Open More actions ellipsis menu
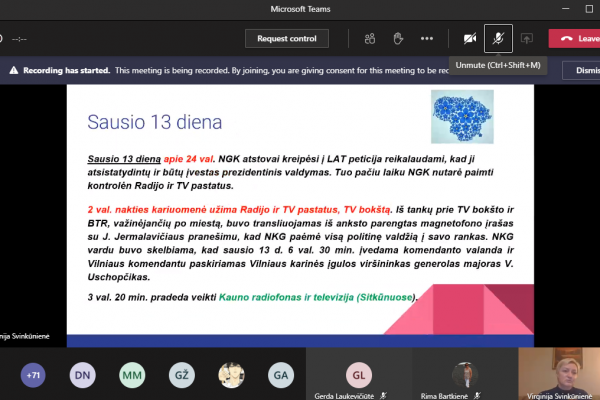 (427, 39)
